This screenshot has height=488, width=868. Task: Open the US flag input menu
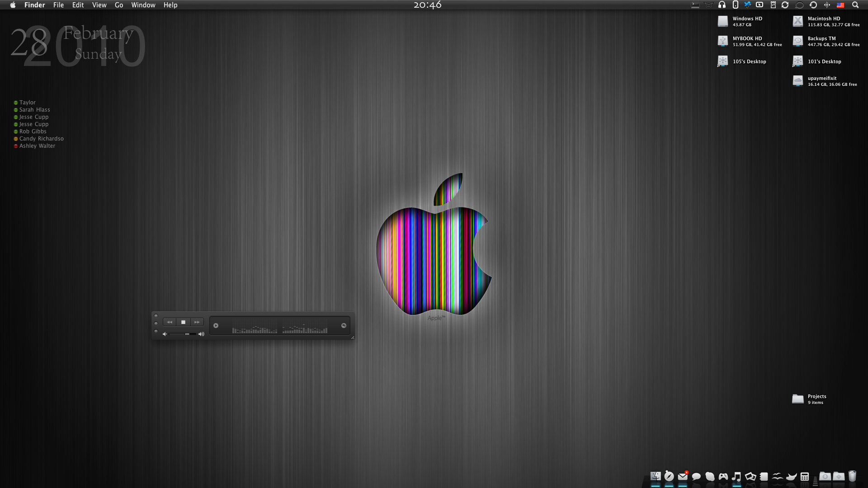click(x=840, y=5)
